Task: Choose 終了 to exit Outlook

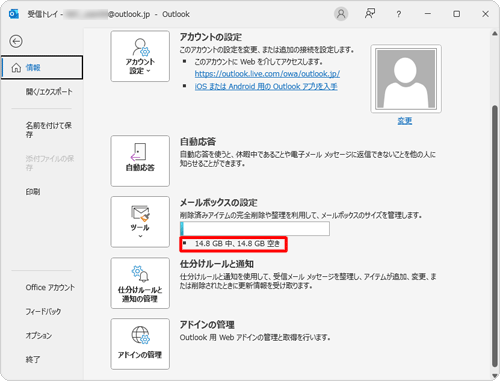Action: coord(33,359)
